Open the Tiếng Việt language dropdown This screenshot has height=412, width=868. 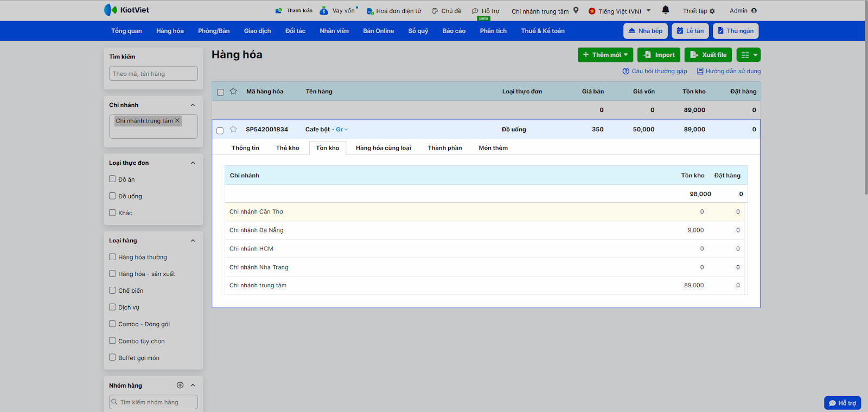[620, 11]
